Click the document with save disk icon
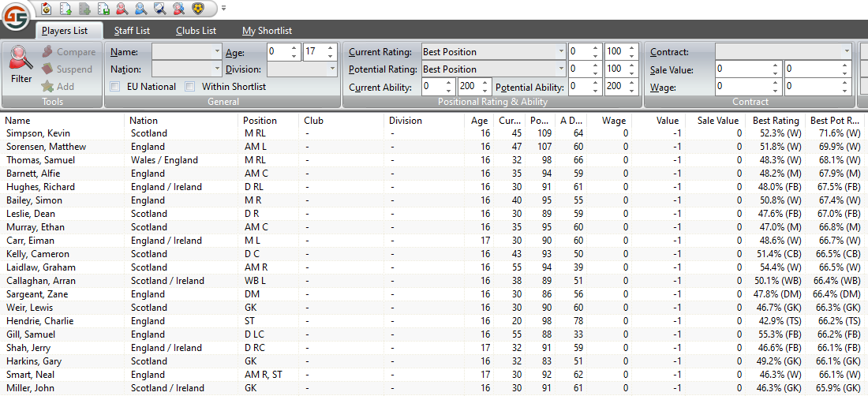Screen dimensions: 868x396 click(103, 9)
